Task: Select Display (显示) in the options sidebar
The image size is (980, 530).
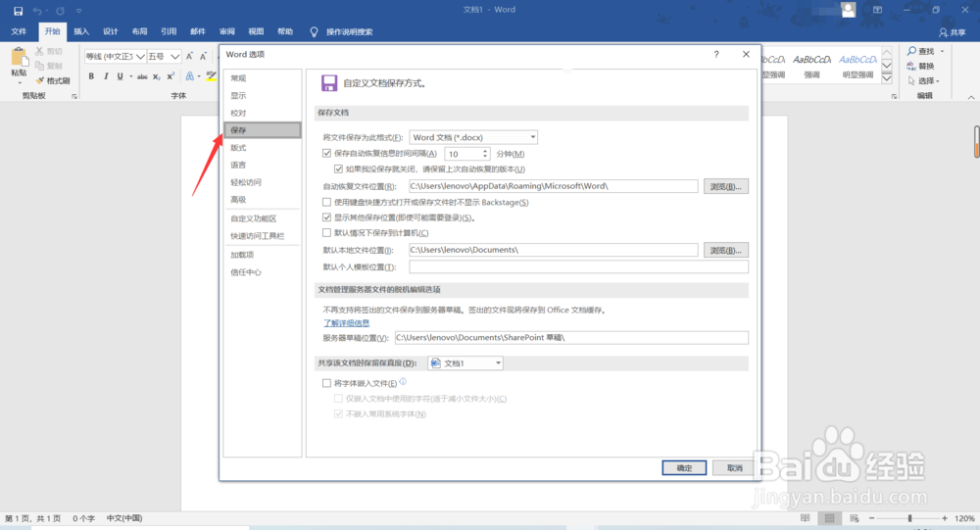Action: pyautogui.click(x=263, y=96)
